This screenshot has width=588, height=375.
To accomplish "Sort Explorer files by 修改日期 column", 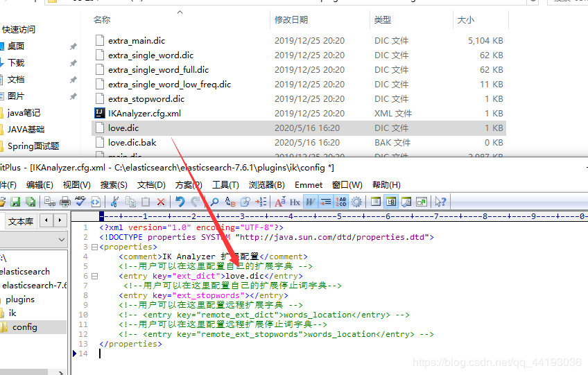I will pos(291,20).
